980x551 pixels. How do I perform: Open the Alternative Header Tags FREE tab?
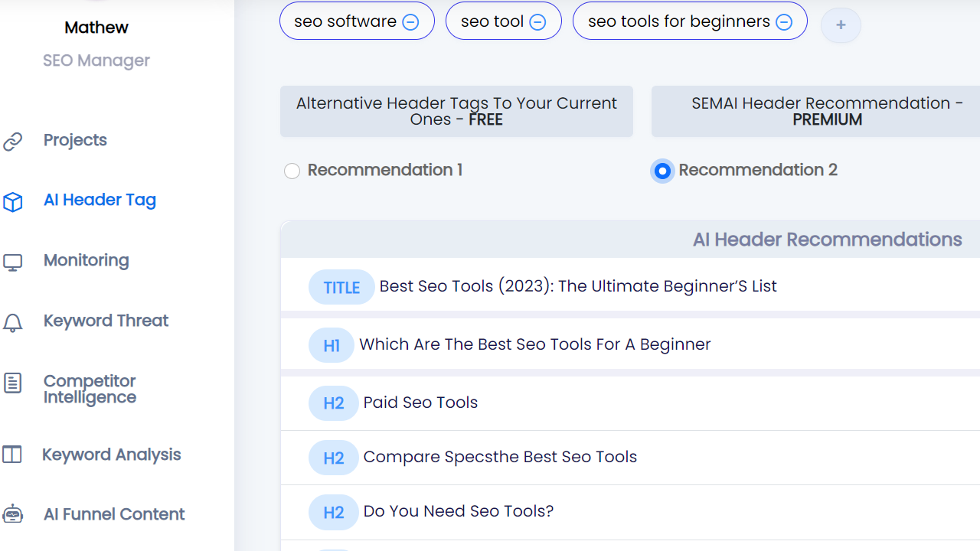(x=456, y=111)
